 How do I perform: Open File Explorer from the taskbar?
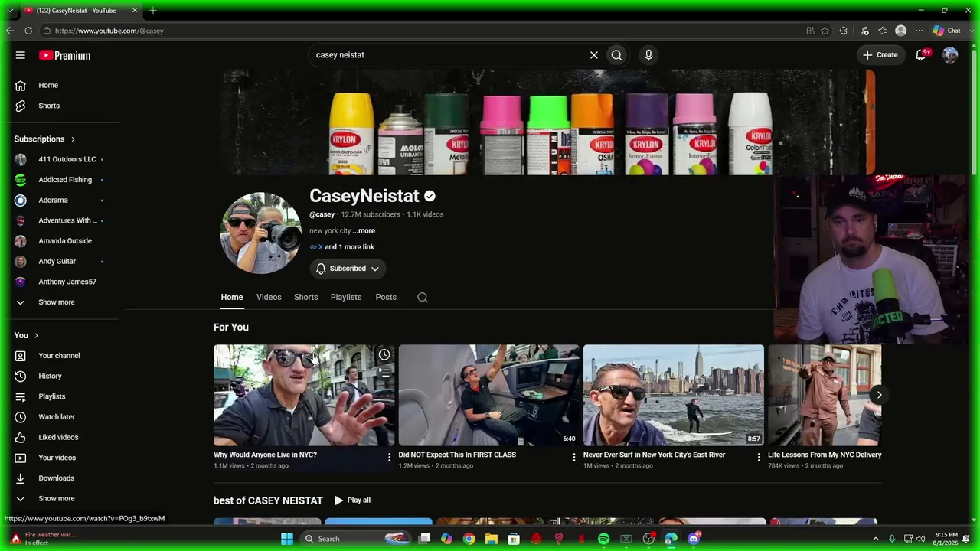492,539
